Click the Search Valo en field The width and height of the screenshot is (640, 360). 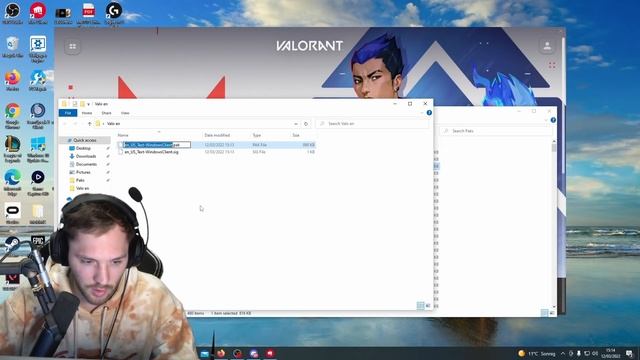[372, 124]
